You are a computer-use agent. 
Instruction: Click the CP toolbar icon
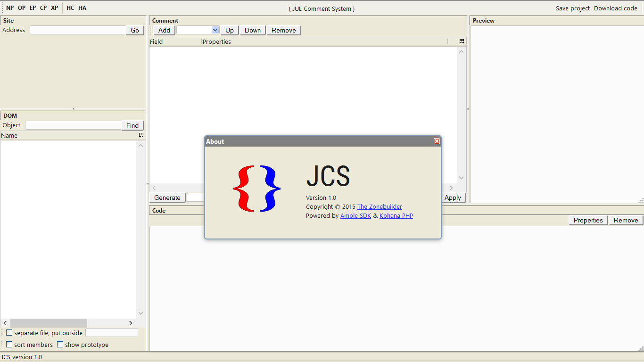point(43,8)
